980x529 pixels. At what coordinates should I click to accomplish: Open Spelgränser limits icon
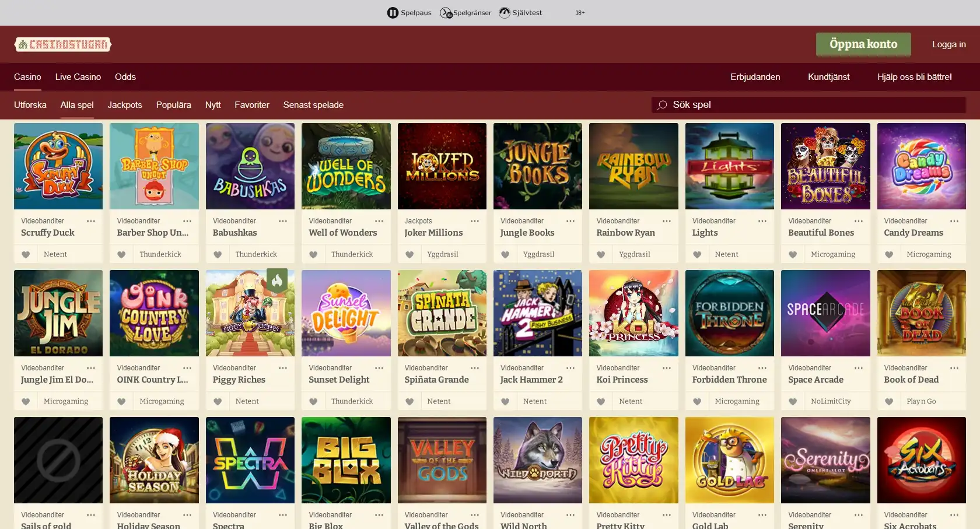[446, 13]
